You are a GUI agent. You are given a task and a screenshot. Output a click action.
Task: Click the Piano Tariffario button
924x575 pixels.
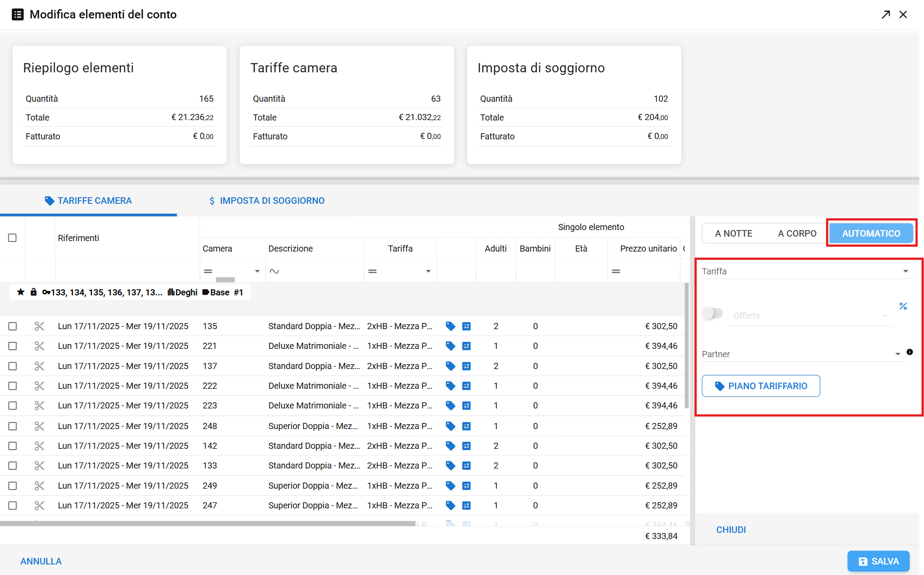[760, 386]
